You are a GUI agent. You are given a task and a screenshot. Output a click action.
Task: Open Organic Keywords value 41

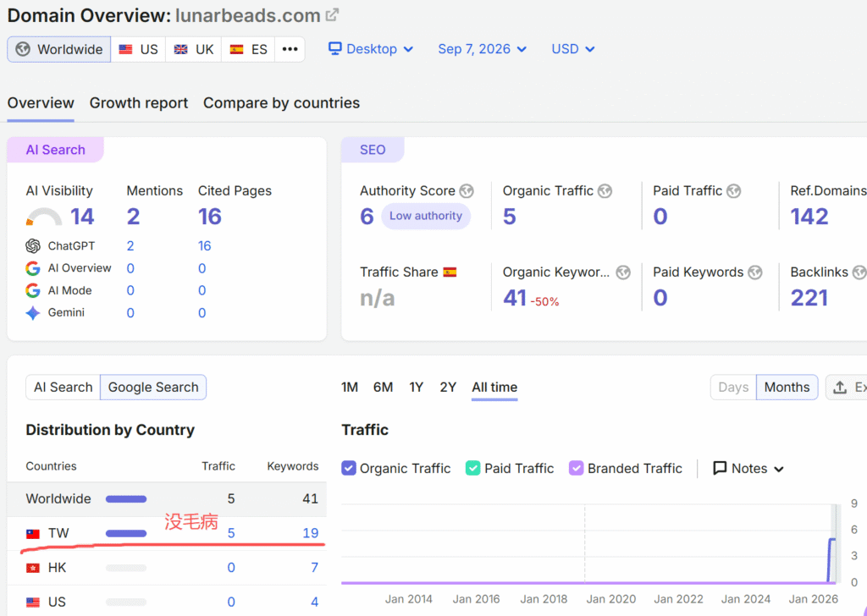click(515, 299)
